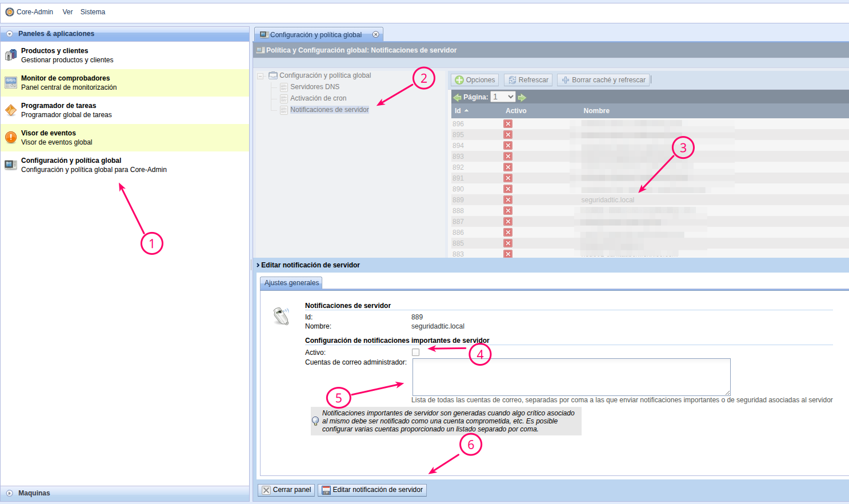Expand the Maquinas panel section
The width and height of the screenshot is (849, 504).
point(10,493)
